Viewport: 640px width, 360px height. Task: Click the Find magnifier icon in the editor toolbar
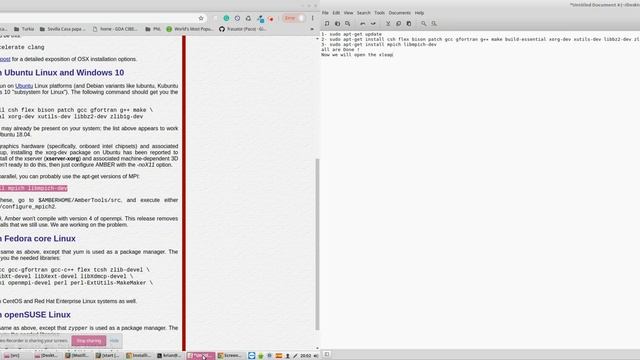click(424, 24)
